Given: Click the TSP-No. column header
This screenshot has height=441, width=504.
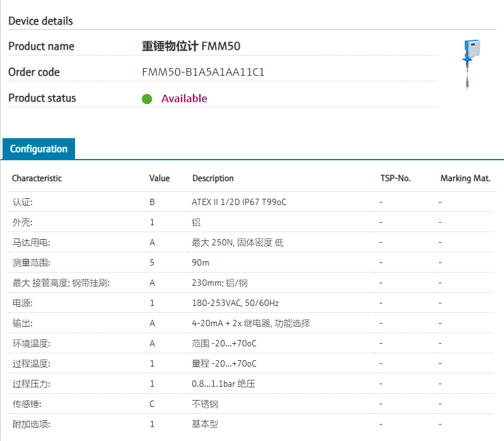Looking at the screenshot, I should 396,179.
